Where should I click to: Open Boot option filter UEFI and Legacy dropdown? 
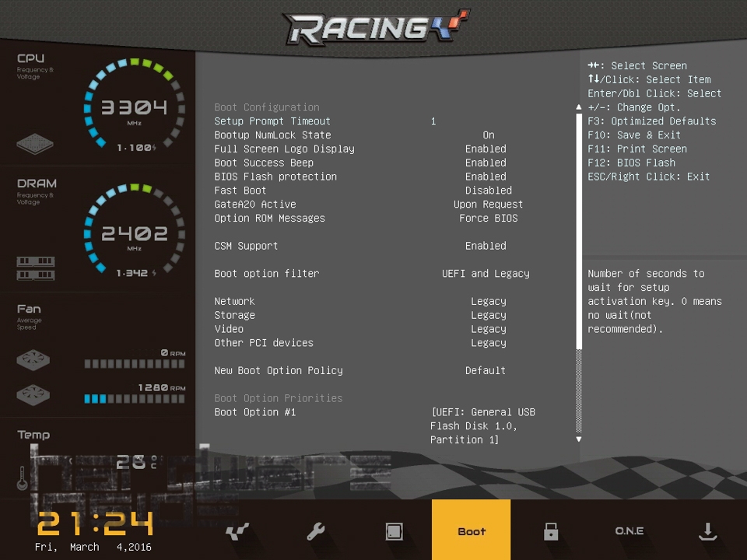[x=486, y=274]
